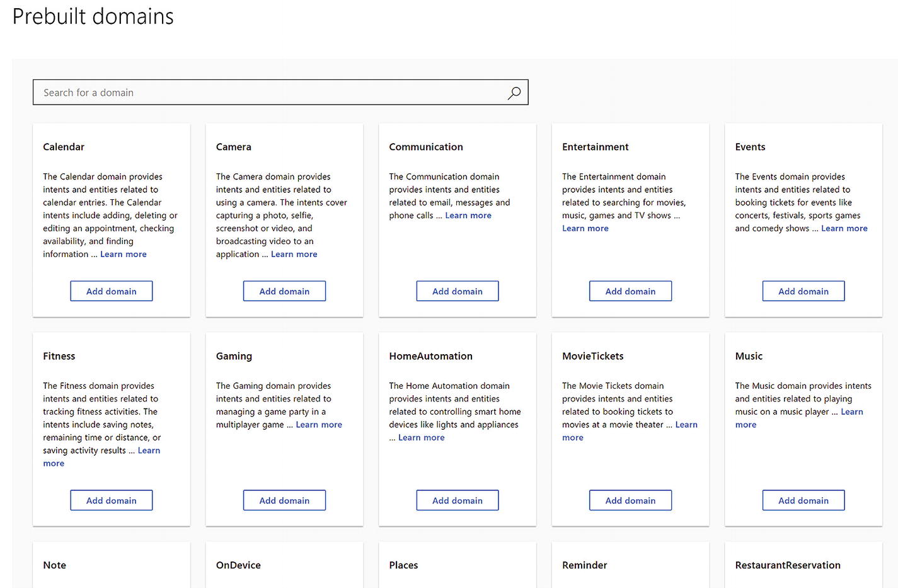Add the HomeAutomation domain

click(458, 500)
